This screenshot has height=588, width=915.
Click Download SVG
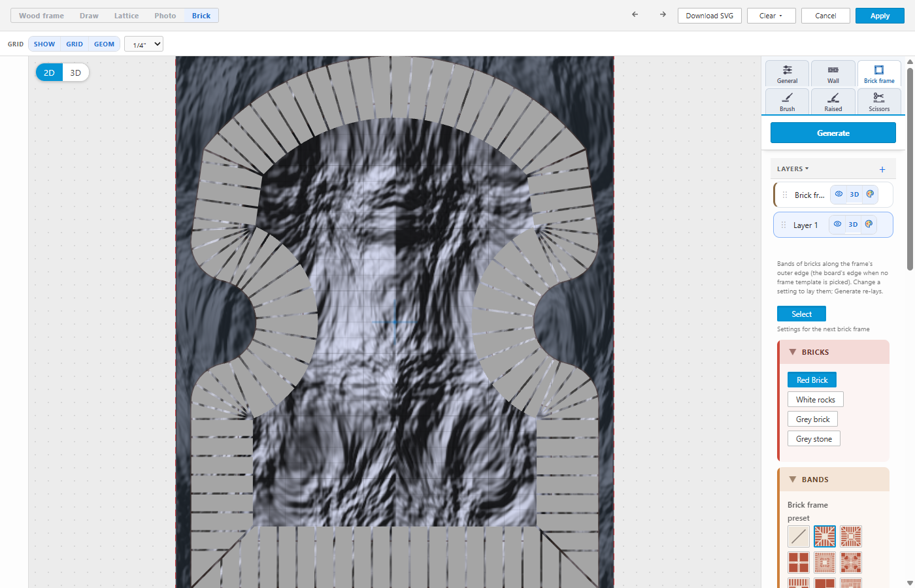[x=710, y=16]
